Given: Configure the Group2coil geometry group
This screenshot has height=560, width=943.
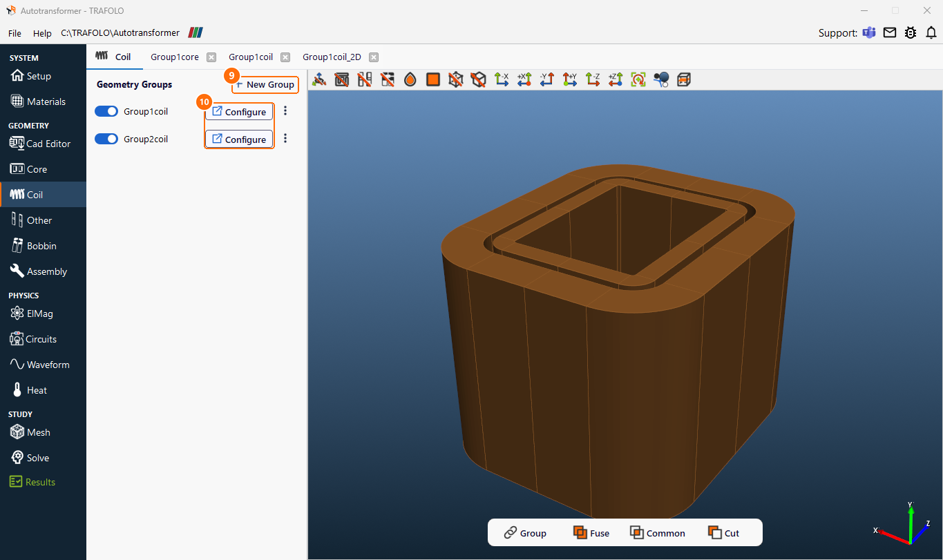Looking at the screenshot, I should (x=239, y=139).
